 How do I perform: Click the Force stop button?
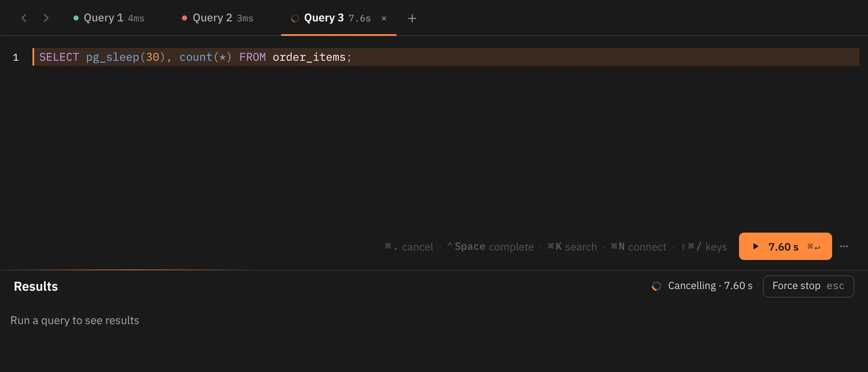[808, 286]
